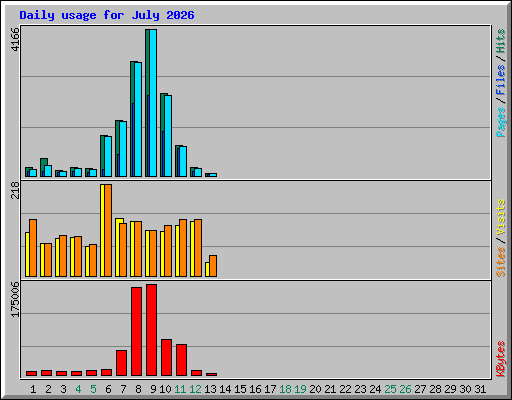Click day 13 on the x-axis

pyautogui.click(x=210, y=389)
